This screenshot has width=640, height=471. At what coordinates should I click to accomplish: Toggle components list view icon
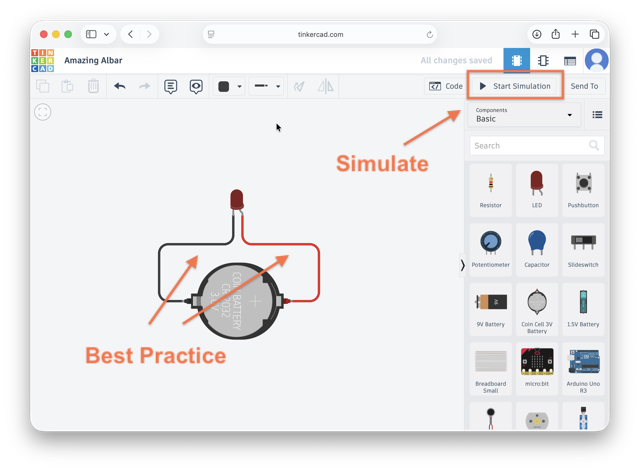pos(597,115)
